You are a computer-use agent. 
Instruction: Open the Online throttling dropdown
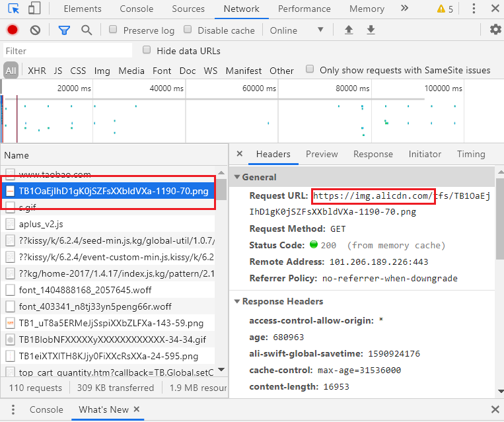(x=297, y=30)
